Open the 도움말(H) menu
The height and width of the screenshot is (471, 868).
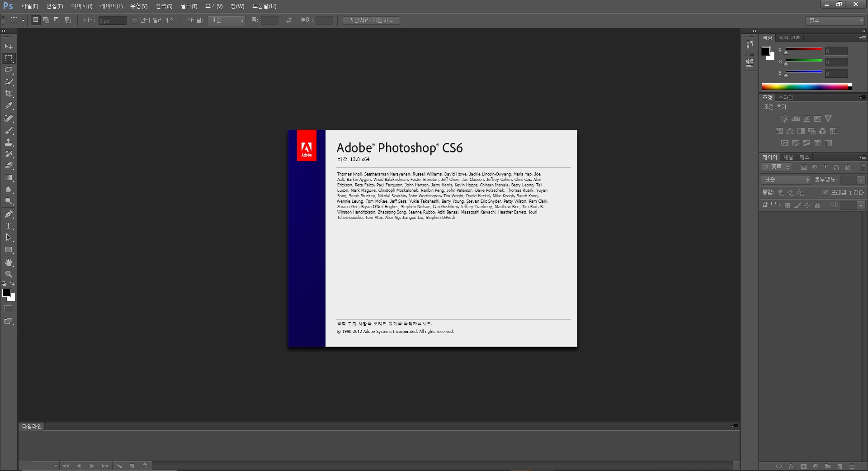[264, 6]
